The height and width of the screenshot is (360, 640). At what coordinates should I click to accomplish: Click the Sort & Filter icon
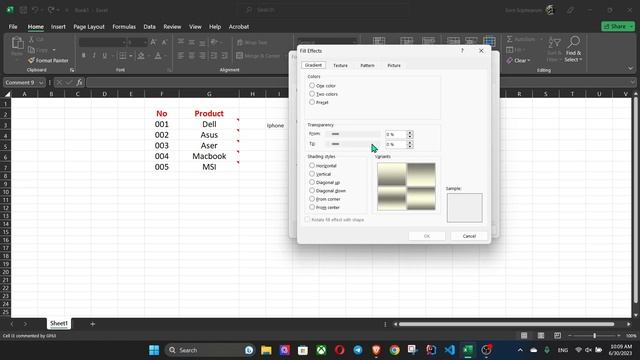(554, 42)
